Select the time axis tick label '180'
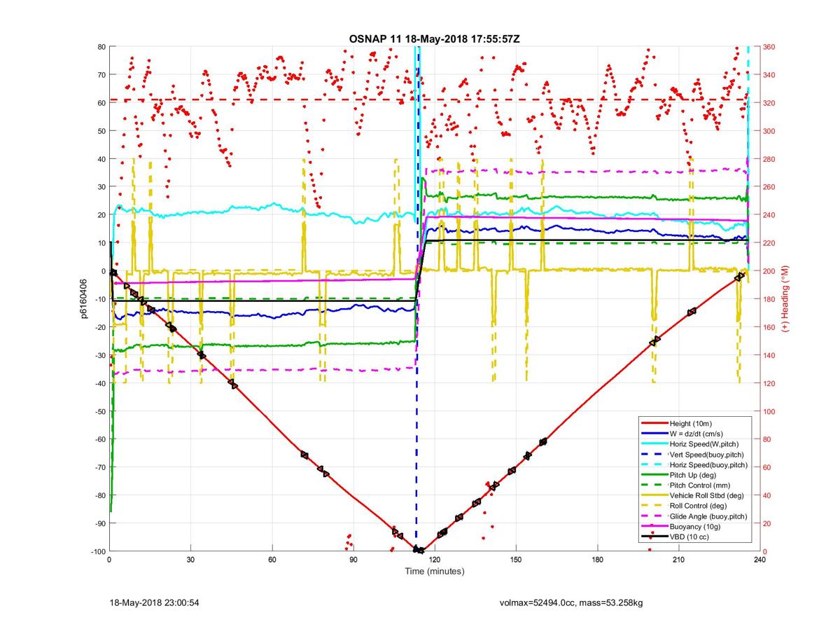This screenshot has height=620, width=840. (597, 560)
